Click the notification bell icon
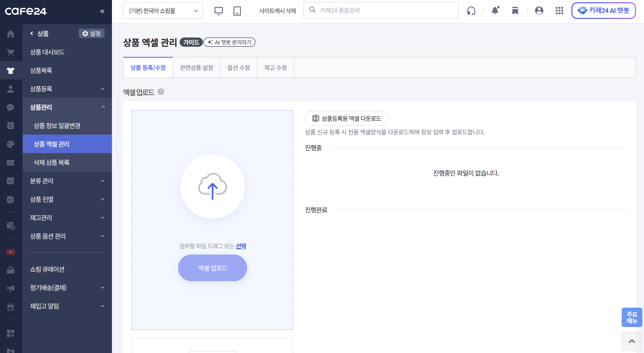The width and height of the screenshot is (644, 353). (495, 11)
